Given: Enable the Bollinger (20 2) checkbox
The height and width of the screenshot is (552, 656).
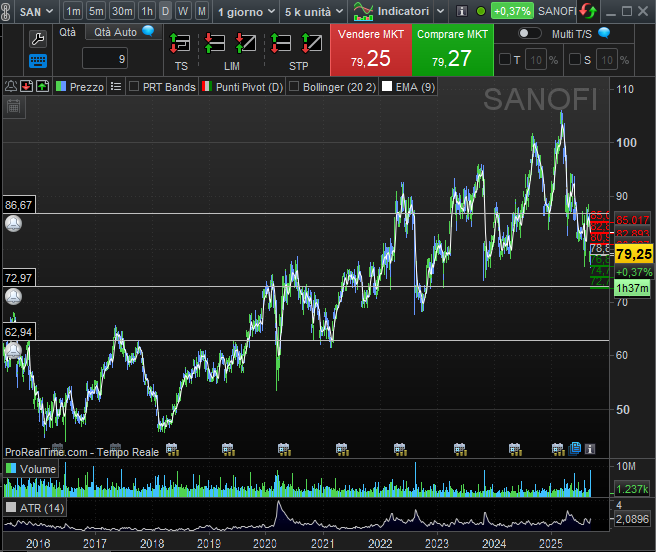Looking at the screenshot, I should [294, 87].
